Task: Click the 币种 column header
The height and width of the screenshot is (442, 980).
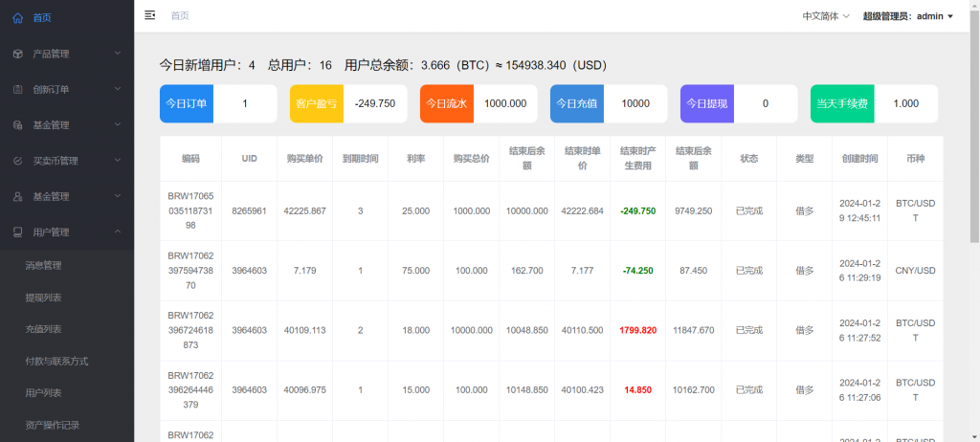Action: (x=915, y=159)
